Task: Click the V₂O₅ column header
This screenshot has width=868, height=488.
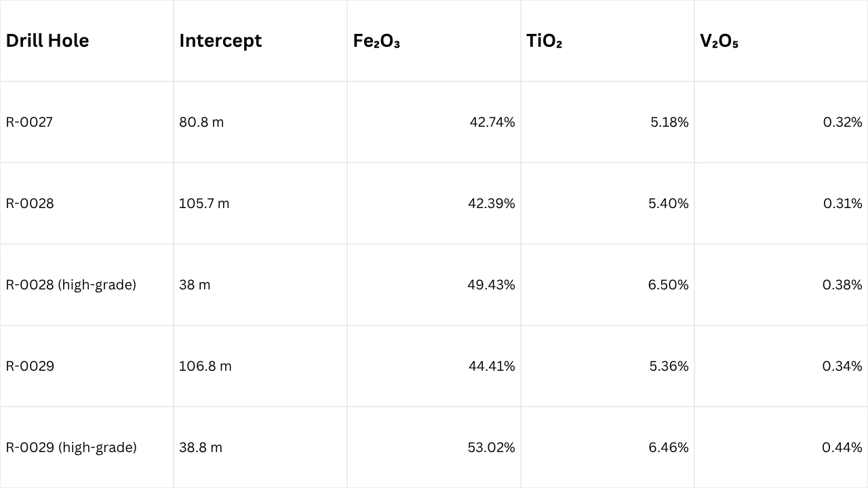Action: (719, 41)
